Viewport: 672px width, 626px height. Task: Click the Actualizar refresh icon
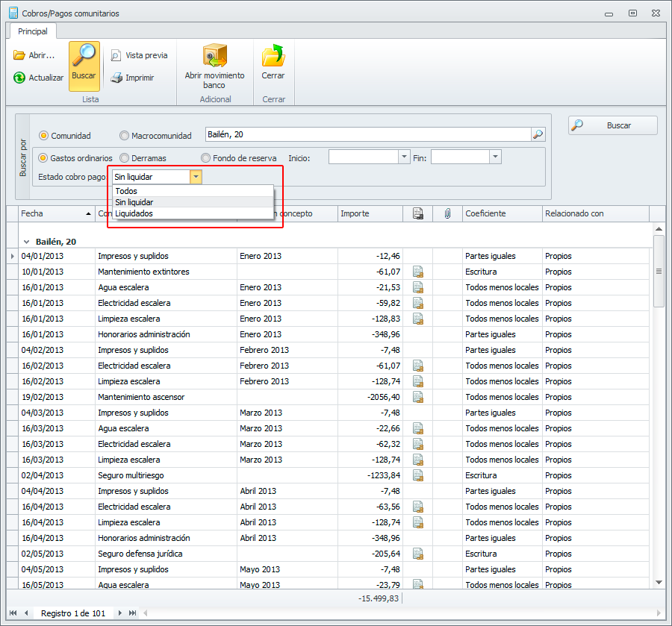(x=19, y=78)
